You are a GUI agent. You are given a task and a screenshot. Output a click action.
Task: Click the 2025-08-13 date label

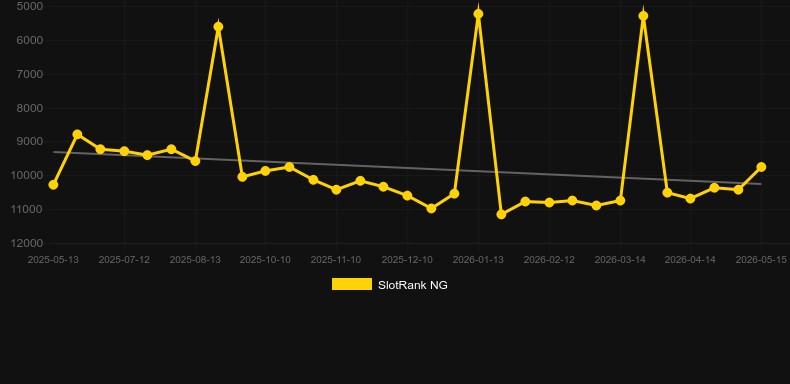click(195, 260)
